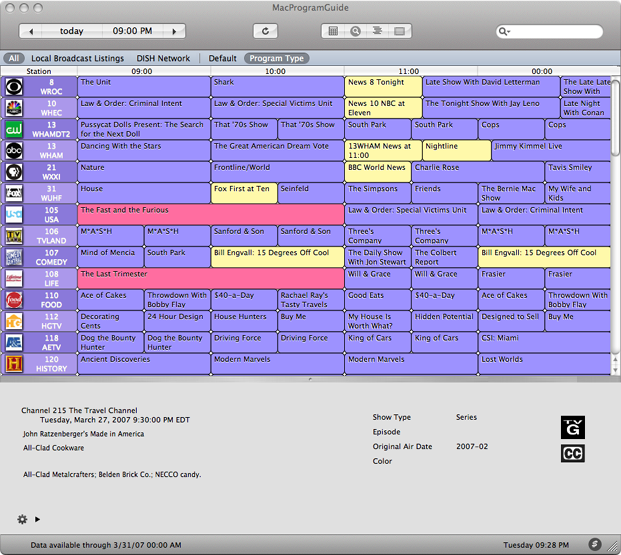
Task: Select Late Show With David Letterman
Action: (491, 87)
